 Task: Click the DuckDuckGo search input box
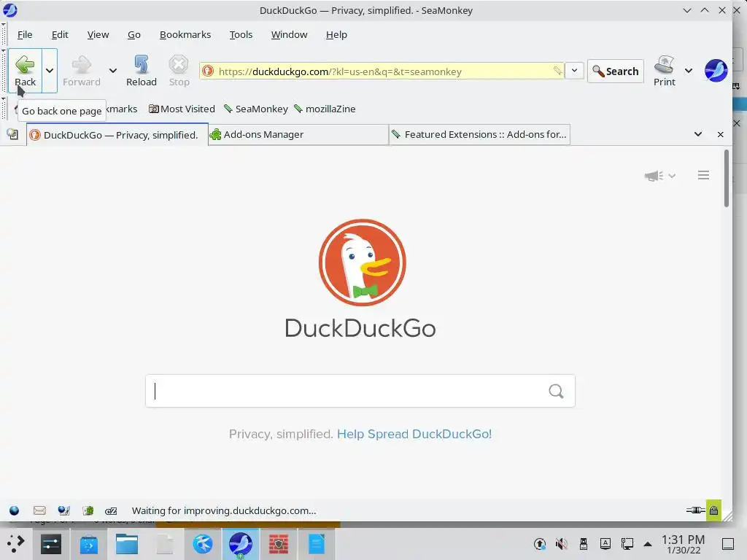(x=360, y=391)
